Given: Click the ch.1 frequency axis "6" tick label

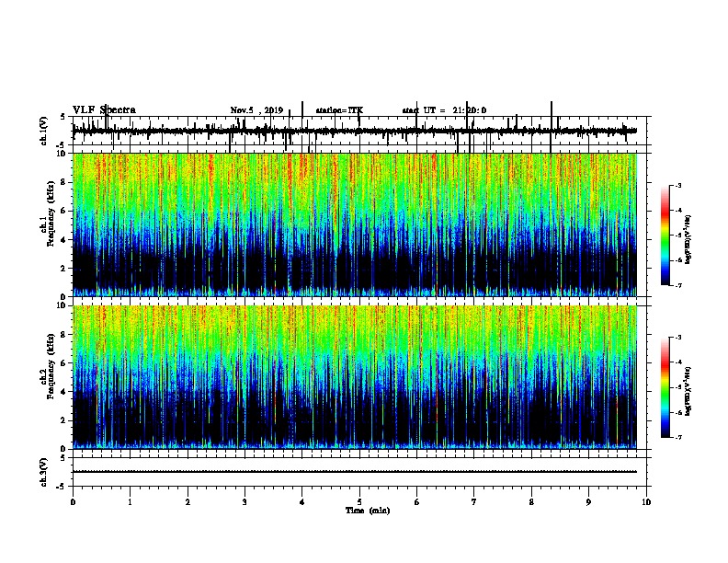Looking at the screenshot, I should (x=63, y=211).
